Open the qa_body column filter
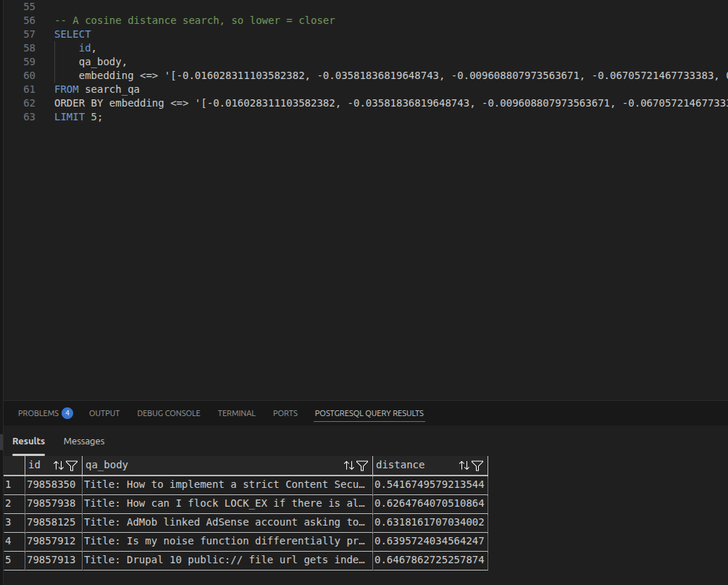 coord(362,465)
